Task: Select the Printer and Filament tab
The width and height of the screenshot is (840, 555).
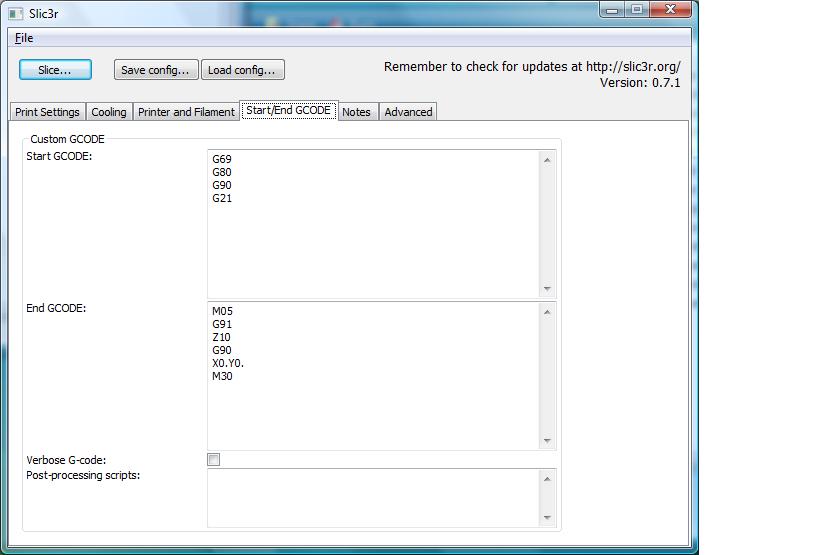Action: tap(186, 112)
